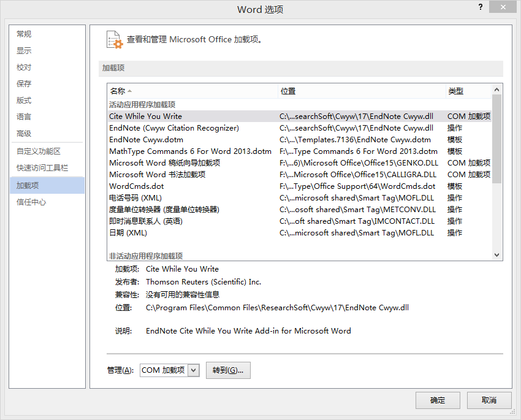Select the 加载项 category
Image resolution: width=521 pixels, height=420 pixels.
click(47, 185)
